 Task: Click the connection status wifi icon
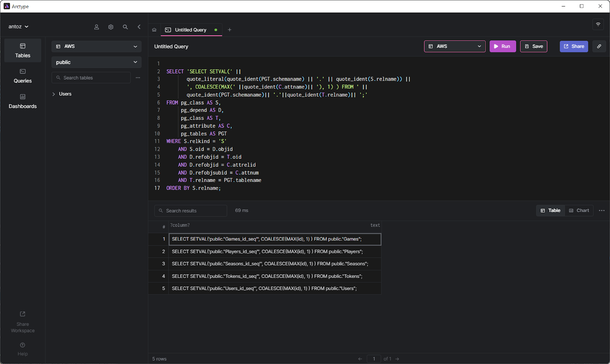pos(598,24)
